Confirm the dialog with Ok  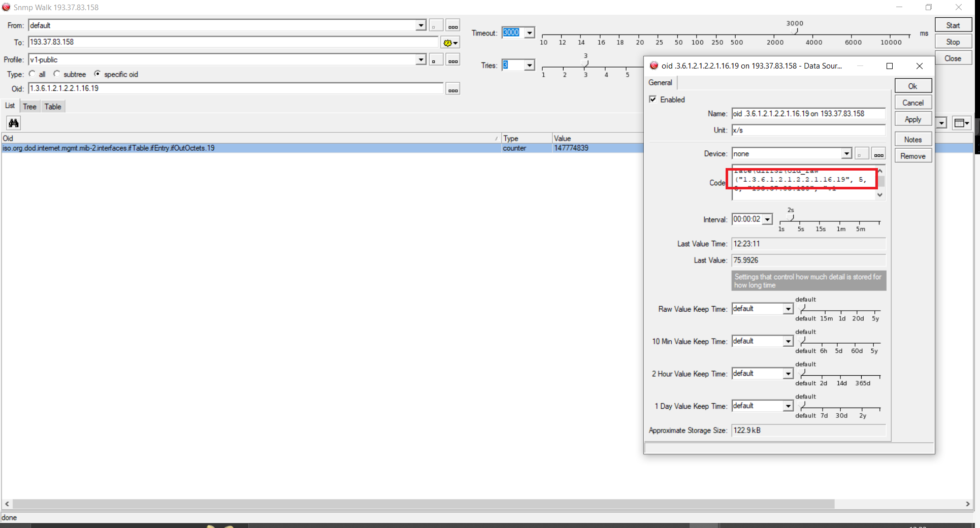click(x=913, y=86)
